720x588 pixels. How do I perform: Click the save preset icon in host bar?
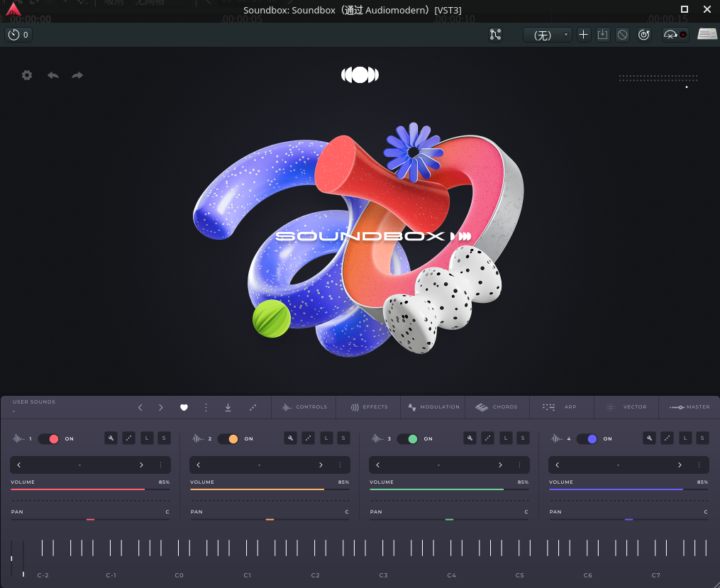coord(603,35)
